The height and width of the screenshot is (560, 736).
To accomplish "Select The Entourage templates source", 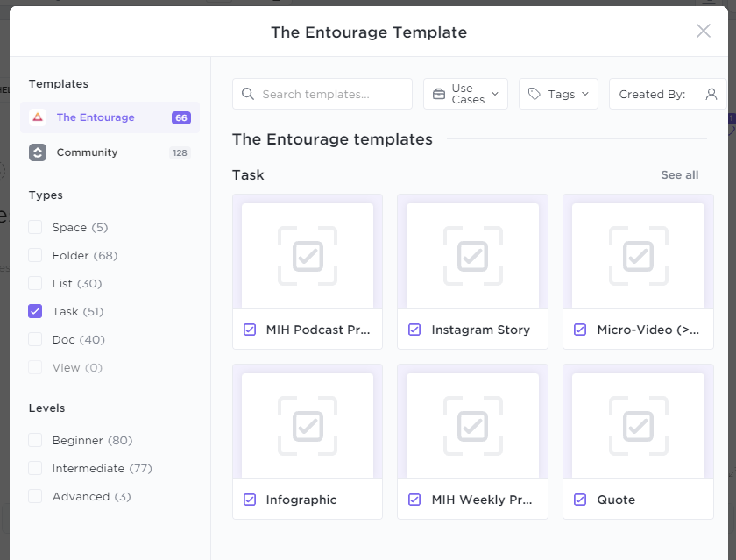I will (x=110, y=117).
